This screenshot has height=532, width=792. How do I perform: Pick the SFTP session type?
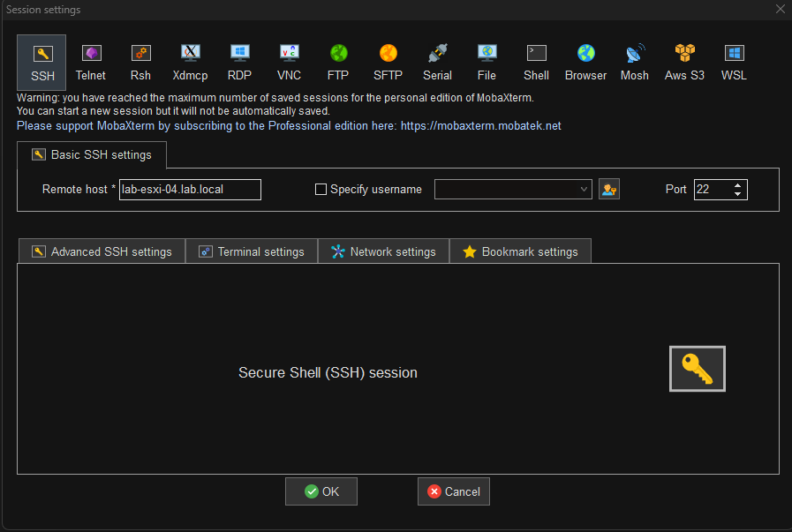pos(388,62)
